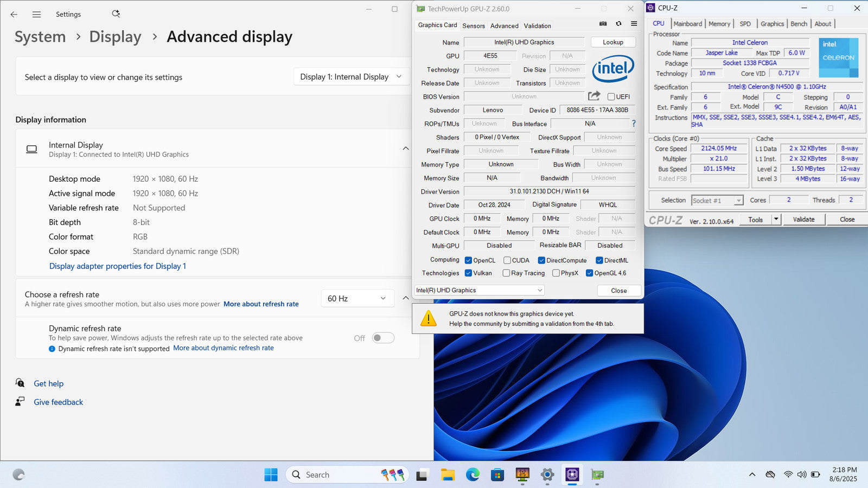Click the monitor app icon in taskbar

(x=522, y=475)
